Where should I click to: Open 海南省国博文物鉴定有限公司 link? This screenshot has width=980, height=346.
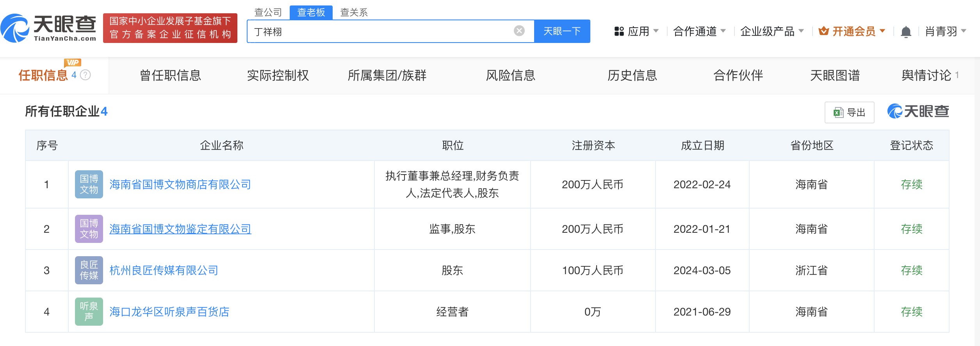[180, 229]
